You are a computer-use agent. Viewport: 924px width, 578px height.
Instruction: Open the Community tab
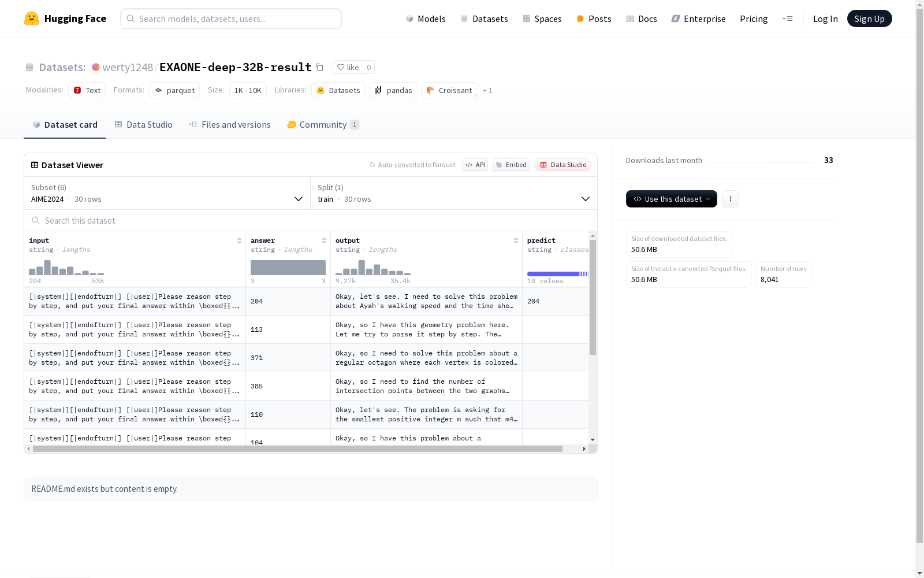323,124
